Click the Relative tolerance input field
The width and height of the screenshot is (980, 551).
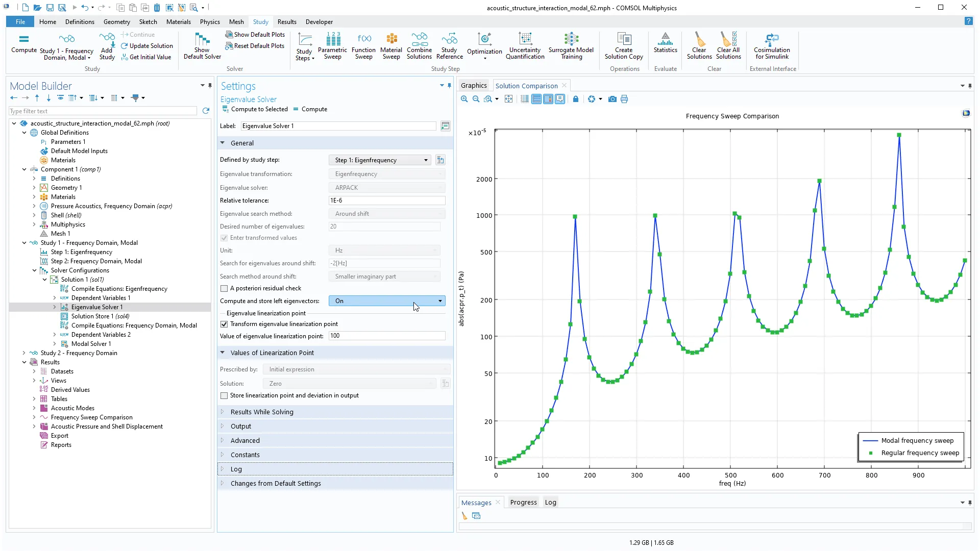point(386,201)
